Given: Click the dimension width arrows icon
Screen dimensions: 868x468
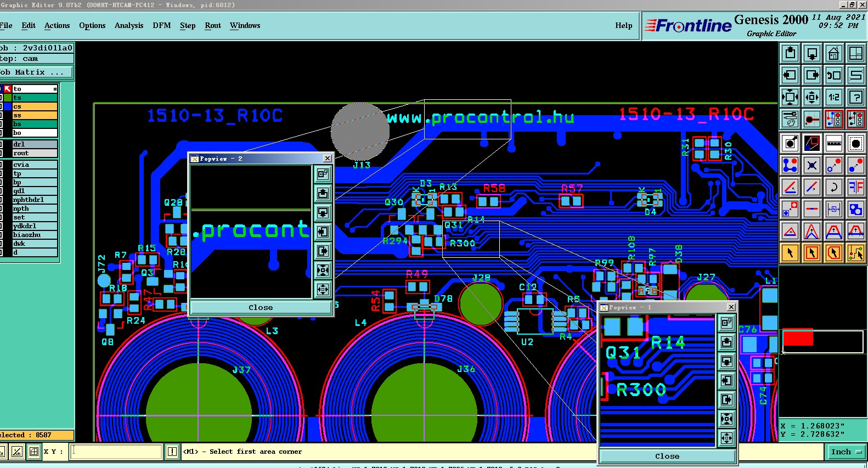Looking at the screenshot, I should coord(834,208).
